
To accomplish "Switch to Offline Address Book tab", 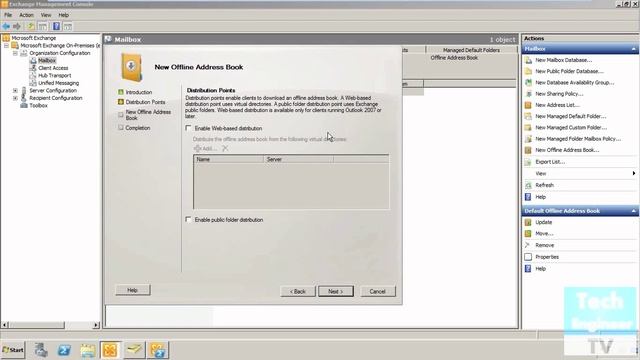I will point(454,58).
